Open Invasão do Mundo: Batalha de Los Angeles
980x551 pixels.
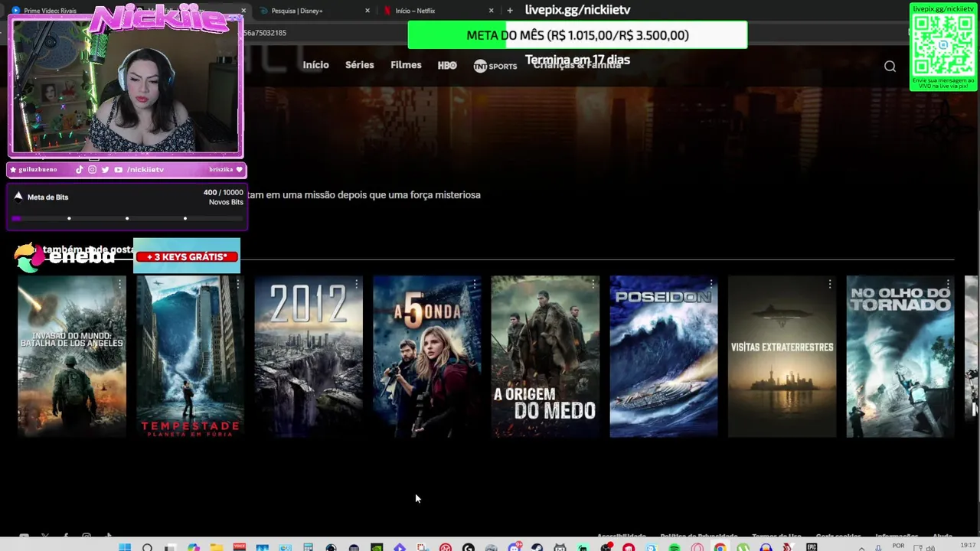coord(72,357)
